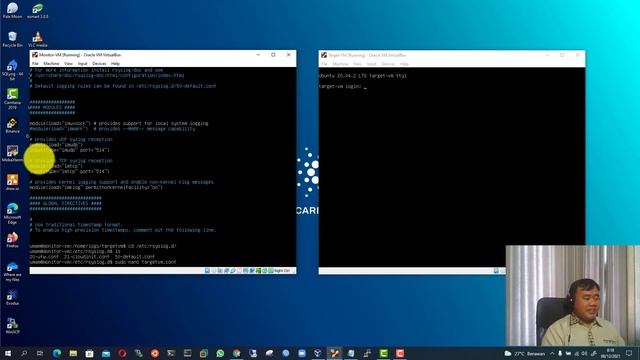Click the Firefox desktop icon
This screenshot has height=360, width=640.
click(x=12, y=240)
